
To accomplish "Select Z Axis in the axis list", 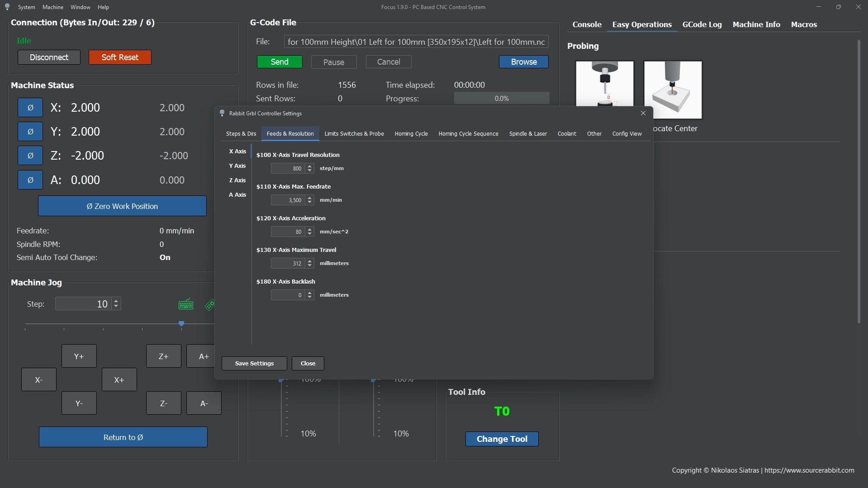I will click(237, 180).
